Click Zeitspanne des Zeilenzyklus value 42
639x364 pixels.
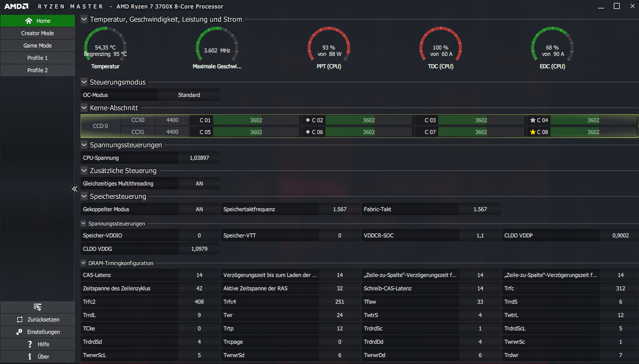(199, 288)
